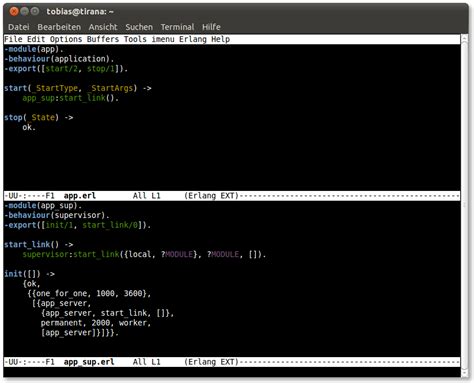Open the Suchen menu

139,27
